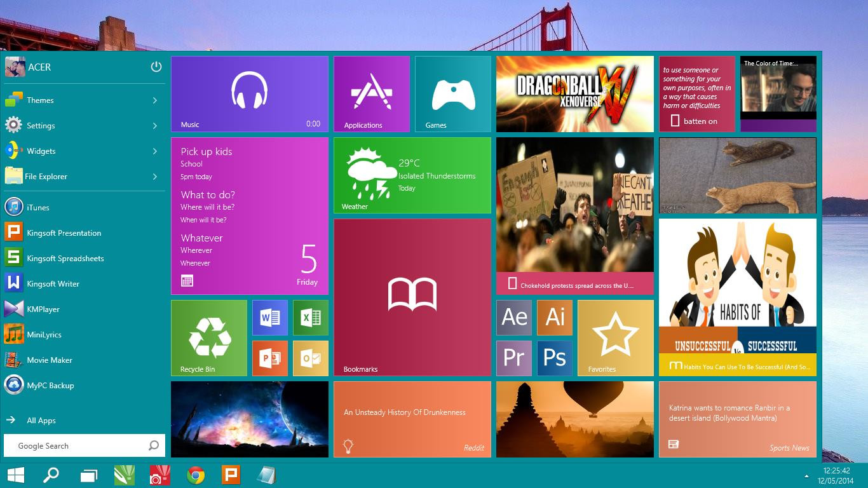868x488 pixels.
Task: Launch iTunes from the app list
Action: coord(84,208)
